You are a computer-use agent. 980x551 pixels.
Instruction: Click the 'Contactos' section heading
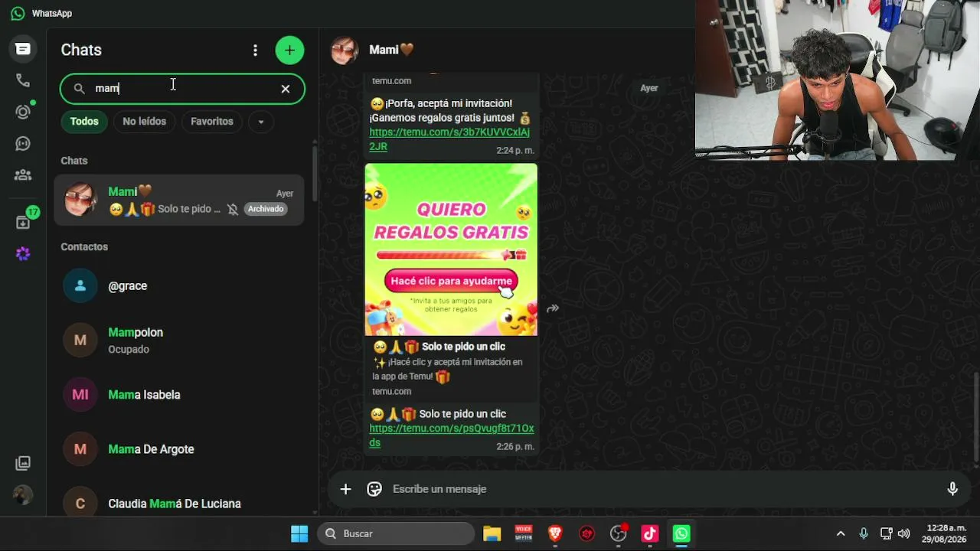84,246
